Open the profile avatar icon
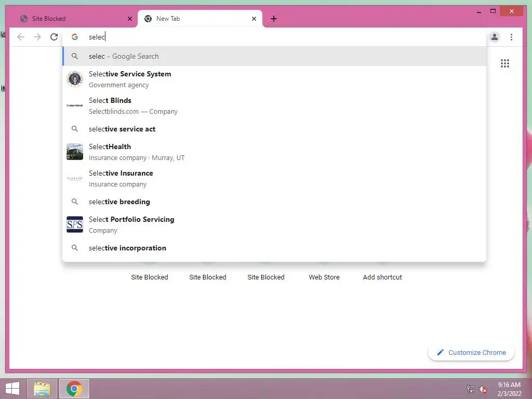 click(x=495, y=37)
